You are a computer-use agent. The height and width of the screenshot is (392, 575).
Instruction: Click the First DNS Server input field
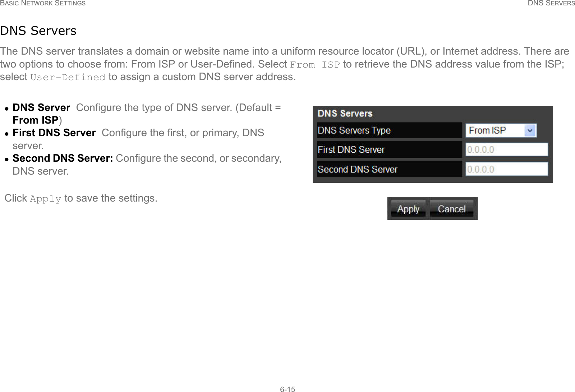coord(507,149)
